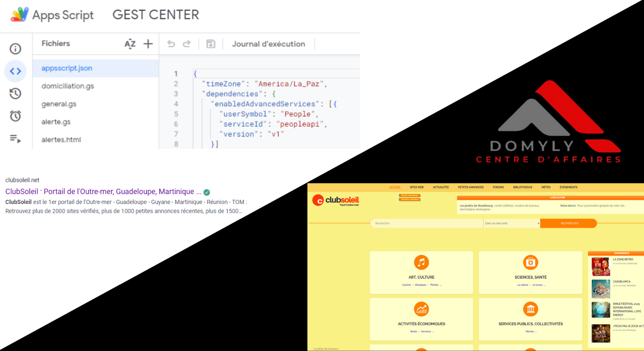Click the save project disk icon

tap(211, 44)
